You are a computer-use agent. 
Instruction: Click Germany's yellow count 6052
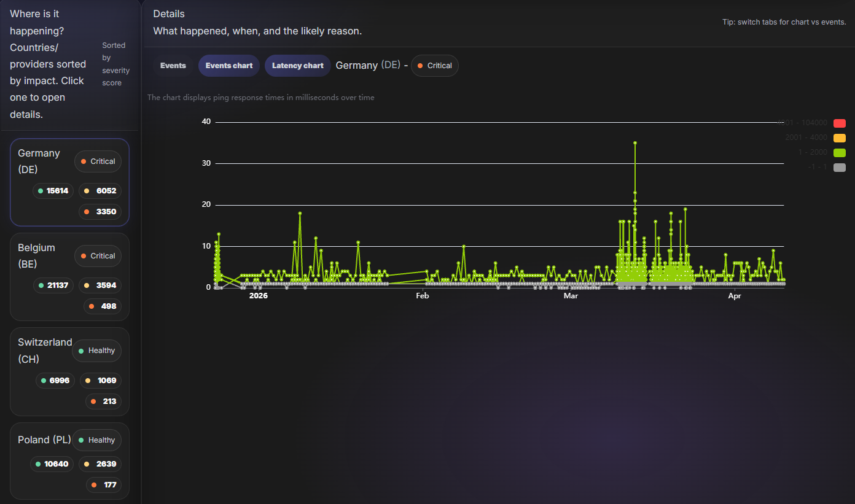point(100,191)
